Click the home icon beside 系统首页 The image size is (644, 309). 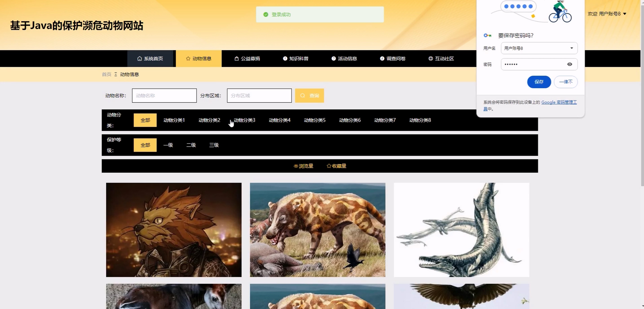click(x=139, y=59)
